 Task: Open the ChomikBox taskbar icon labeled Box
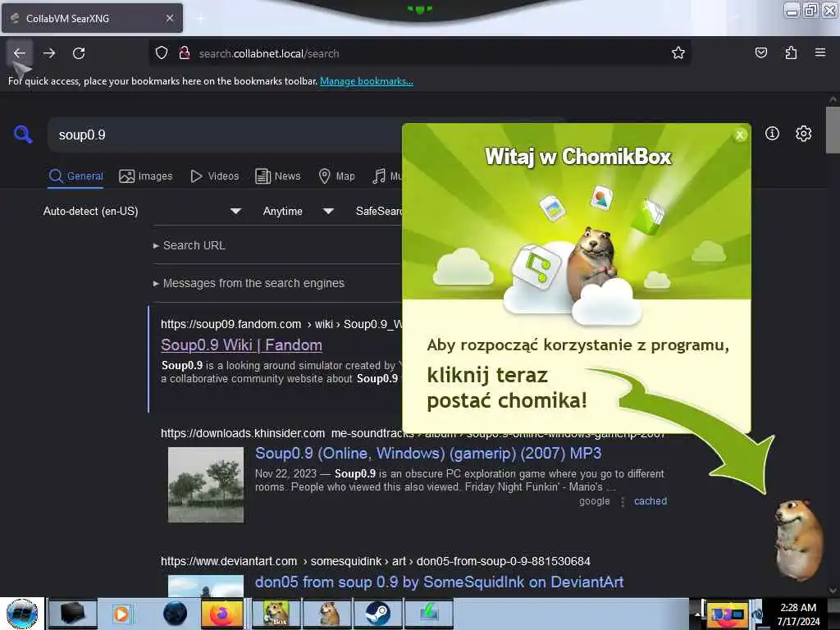tap(276, 614)
